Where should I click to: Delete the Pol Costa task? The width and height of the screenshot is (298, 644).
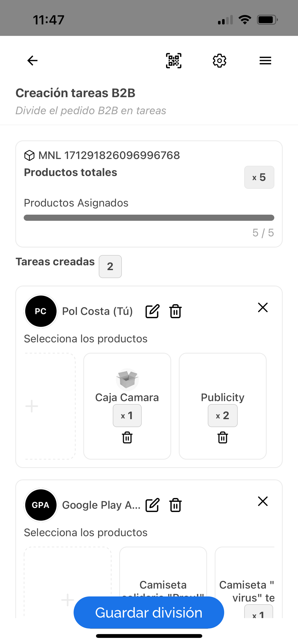coord(175,311)
